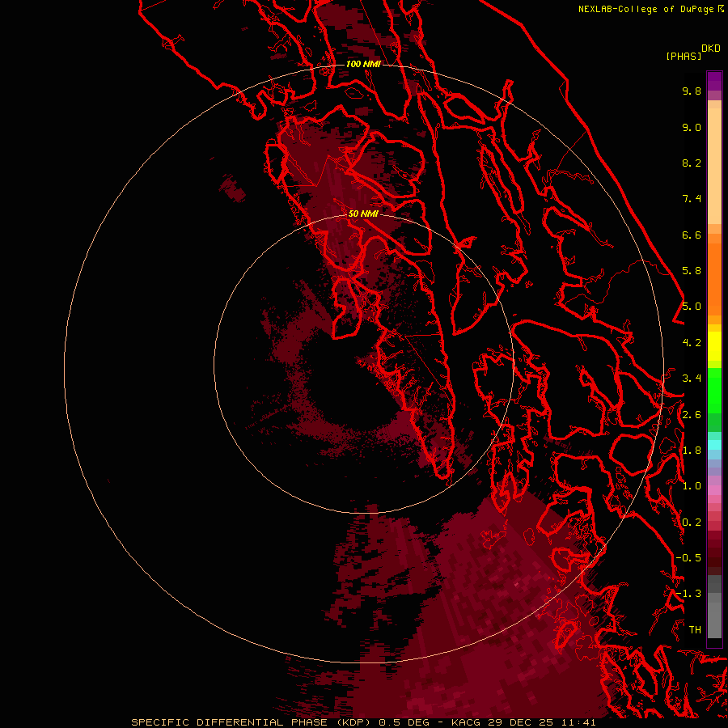Screen dimensions: 728x728
Task: Click the 7.4 legend value
Action: 692,199
